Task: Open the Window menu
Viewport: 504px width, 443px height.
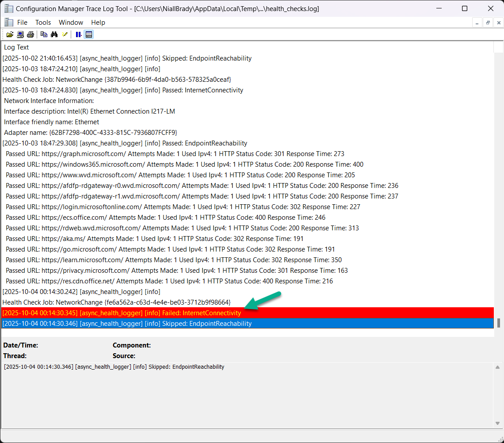Action: pos(71,23)
